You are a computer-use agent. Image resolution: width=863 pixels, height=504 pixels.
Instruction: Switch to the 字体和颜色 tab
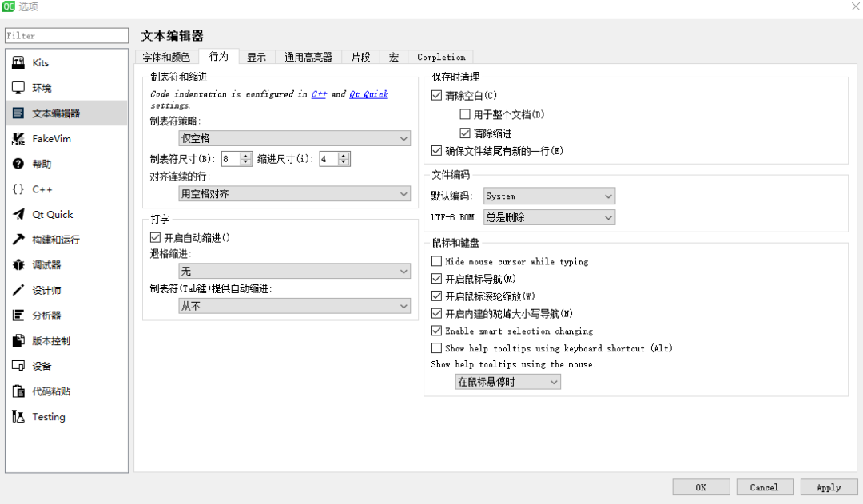[166, 57]
